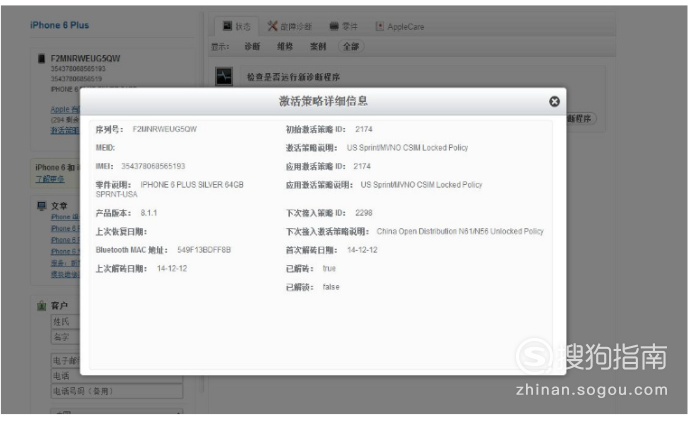Filter display by 案例
692x424 pixels.
[318, 46]
